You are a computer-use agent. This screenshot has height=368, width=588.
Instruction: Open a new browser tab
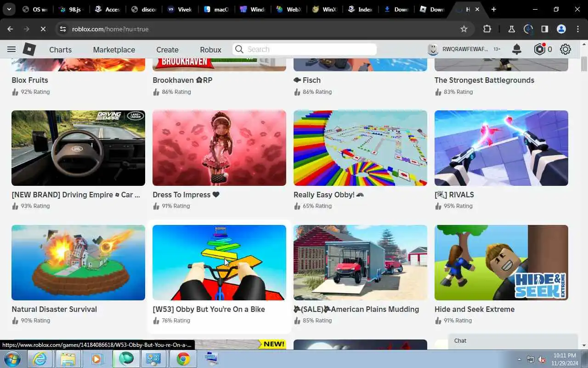[x=494, y=9]
